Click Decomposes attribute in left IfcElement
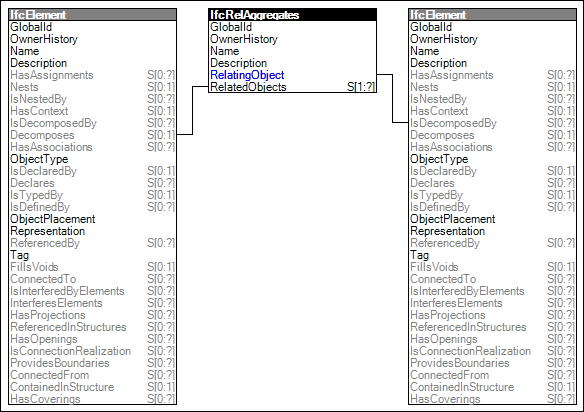 tap(92, 135)
